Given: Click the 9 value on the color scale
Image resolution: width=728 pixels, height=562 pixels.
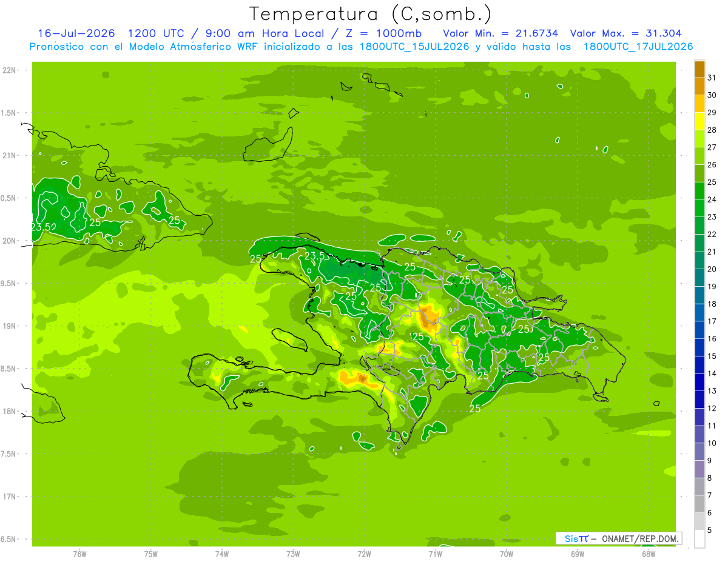Looking at the screenshot, I should pyautogui.click(x=709, y=461).
